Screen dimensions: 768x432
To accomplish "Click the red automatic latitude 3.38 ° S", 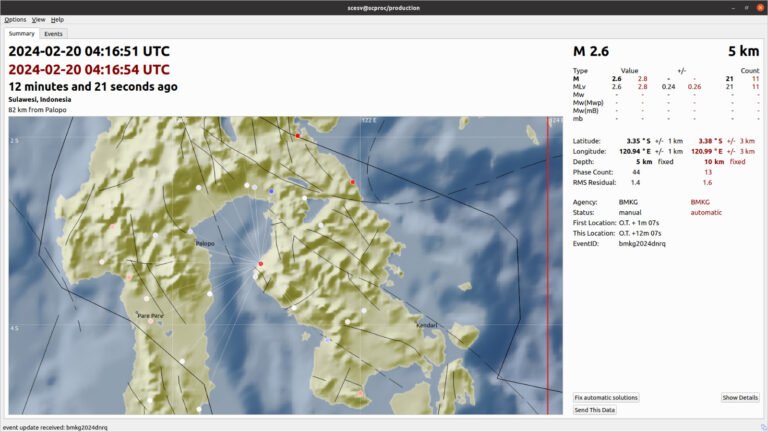I will [x=710, y=141].
